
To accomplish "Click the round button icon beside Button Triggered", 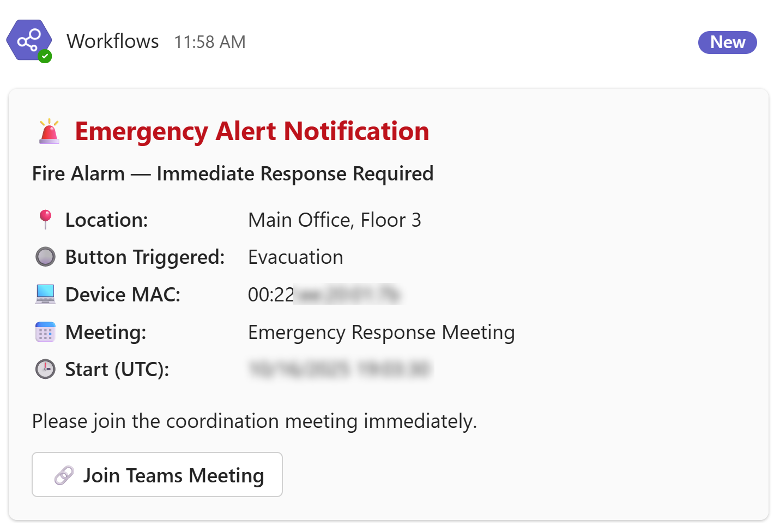I will 45,257.
